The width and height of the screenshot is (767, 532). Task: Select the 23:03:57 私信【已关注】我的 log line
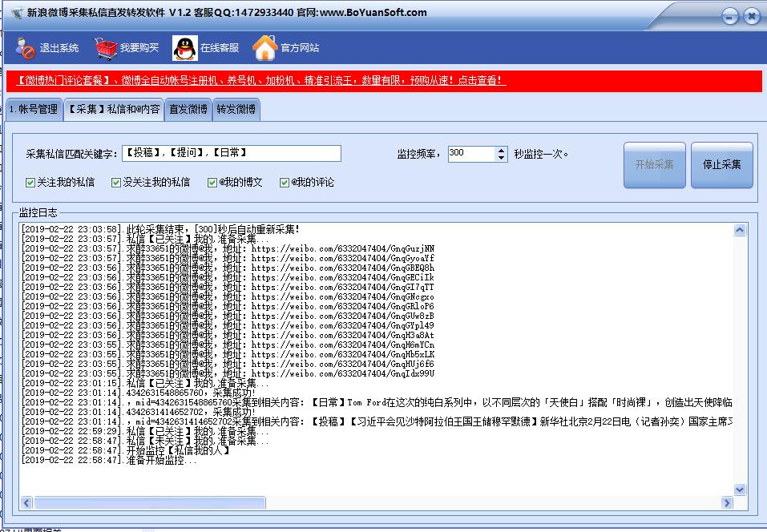[145, 239]
